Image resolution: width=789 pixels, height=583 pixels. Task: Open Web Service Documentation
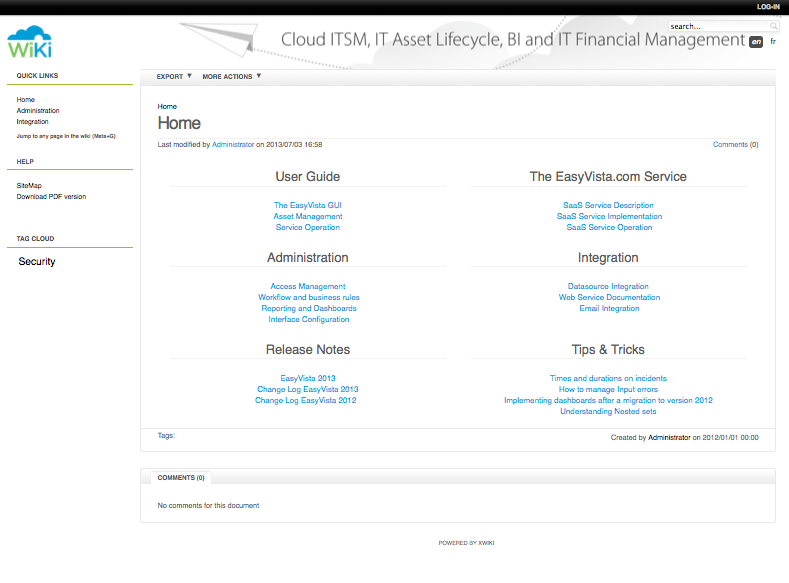pyautogui.click(x=609, y=297)
